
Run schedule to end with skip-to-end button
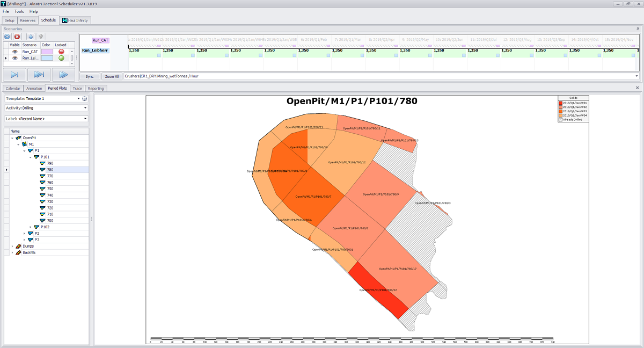pyautogui.click(x=39, y=75)
